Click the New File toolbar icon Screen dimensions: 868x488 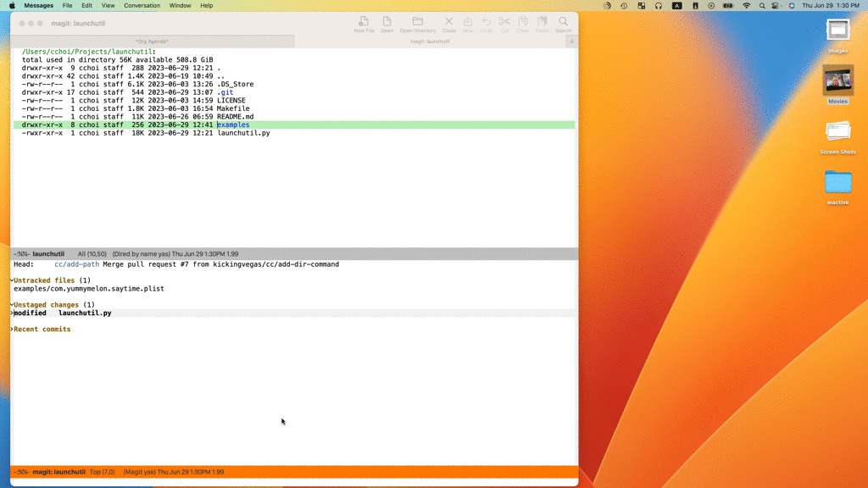click(364, 24)
